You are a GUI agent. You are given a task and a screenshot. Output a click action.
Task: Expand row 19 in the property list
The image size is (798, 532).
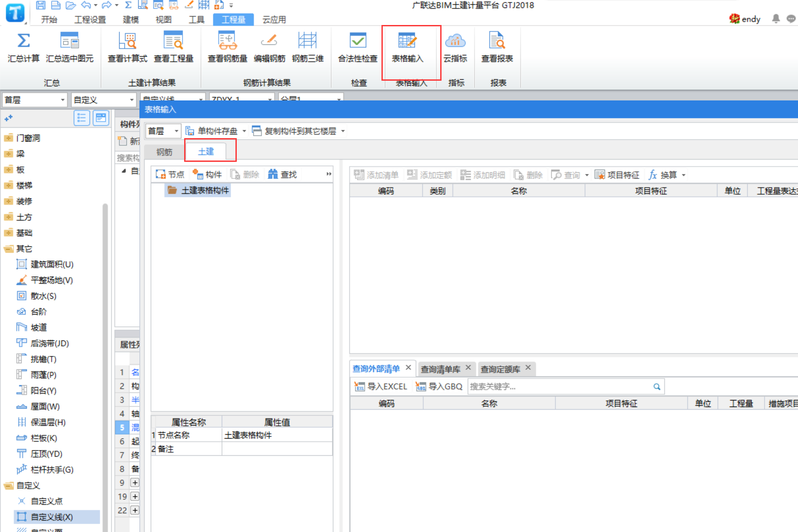click(x=135, y=496)
